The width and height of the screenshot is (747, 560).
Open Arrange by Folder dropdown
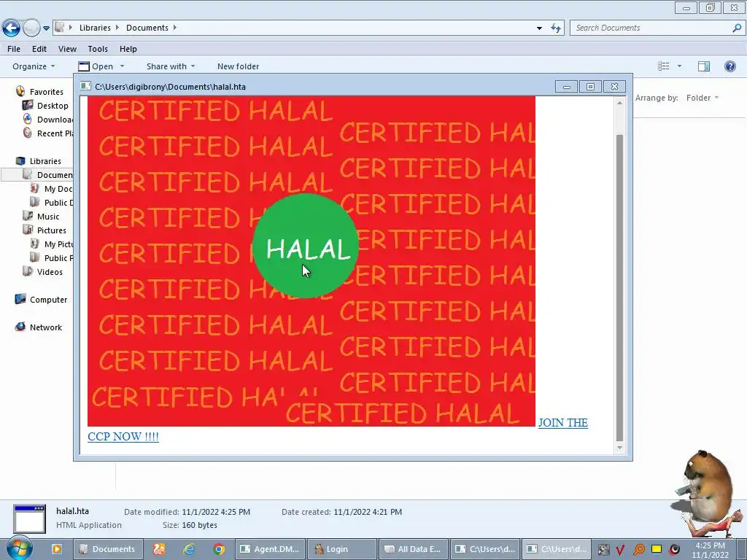coord(703,98)
